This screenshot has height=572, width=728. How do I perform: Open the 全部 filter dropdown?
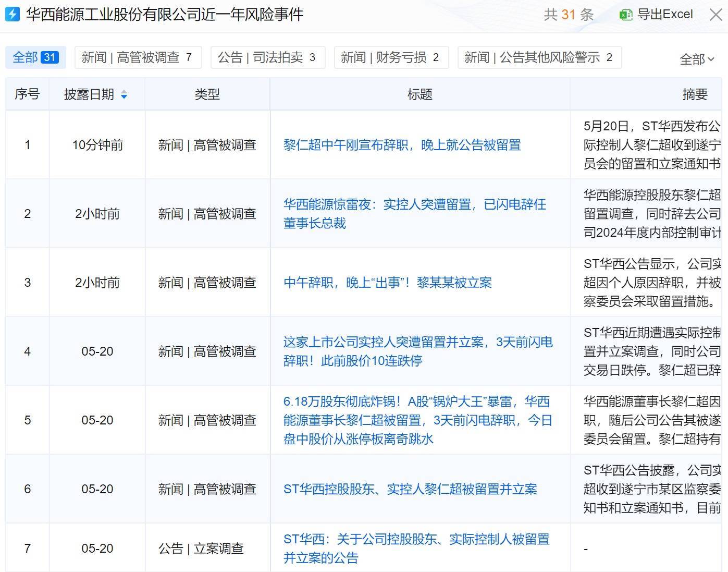pos(697,59)
